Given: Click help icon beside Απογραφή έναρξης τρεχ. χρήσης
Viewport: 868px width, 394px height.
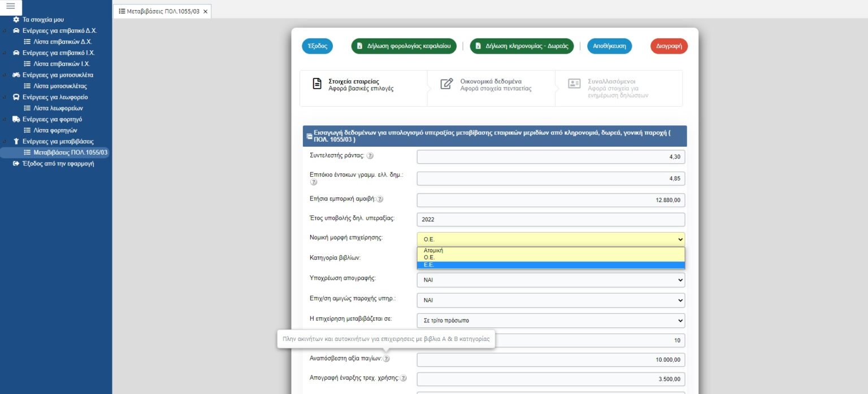Looking at the screenshot, I should point(403,379).
